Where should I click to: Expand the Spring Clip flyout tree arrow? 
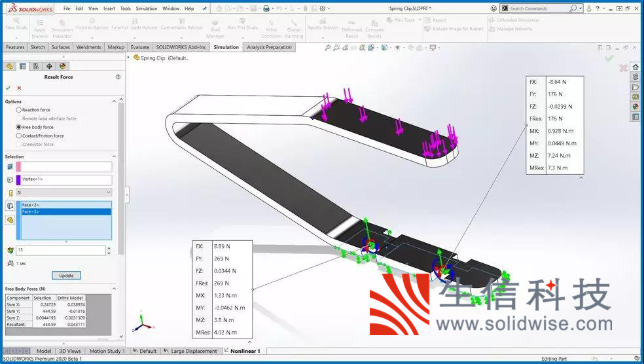click(128, 58)
